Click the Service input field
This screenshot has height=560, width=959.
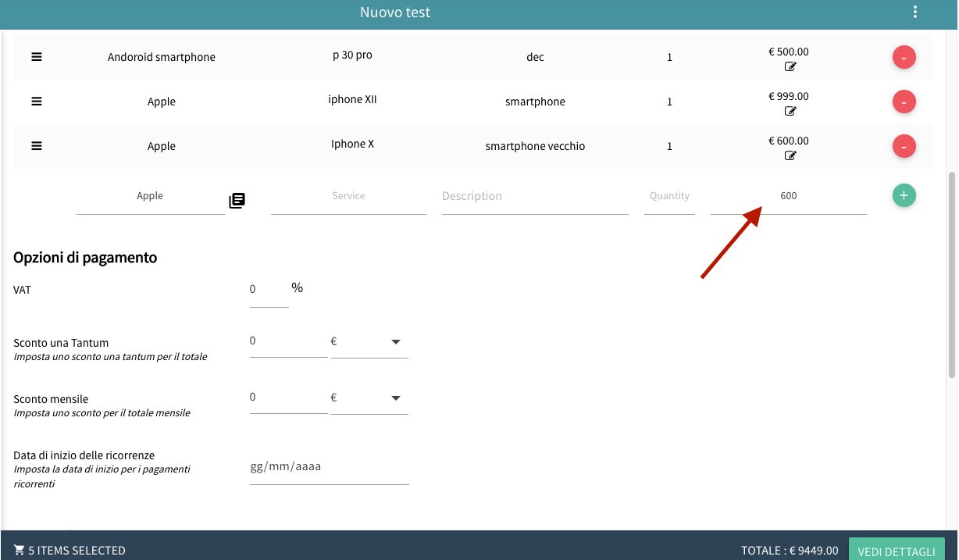[348, 197]
